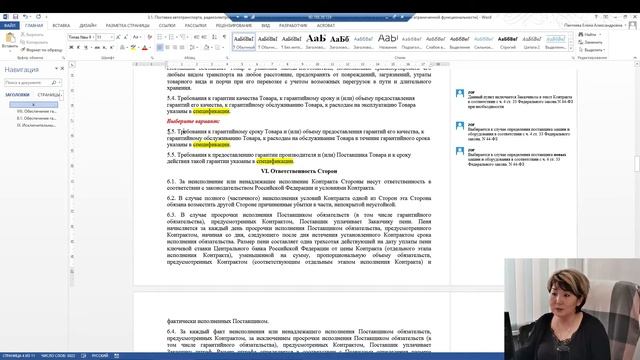Click the Redo icon in the quick access bar
Viewport: 640px width, 360px height.
(x=38, y=17)
